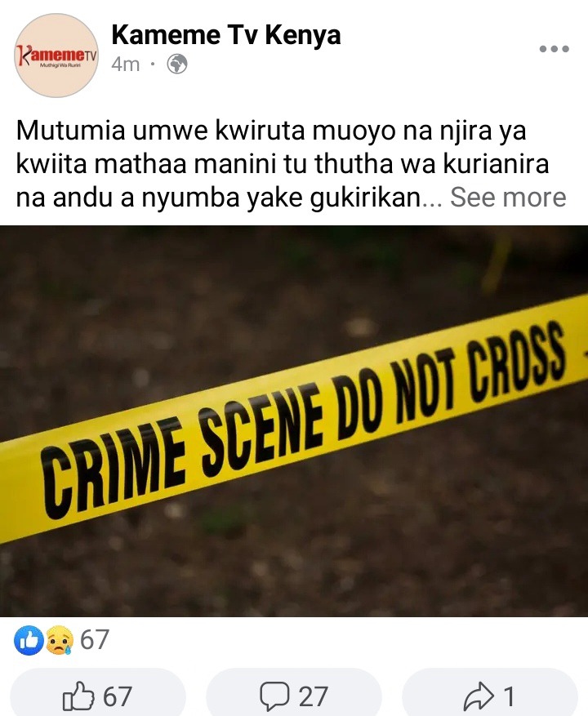
Task: Click the post caption starting with Mutumia umwe
Action: click(283, 164)
